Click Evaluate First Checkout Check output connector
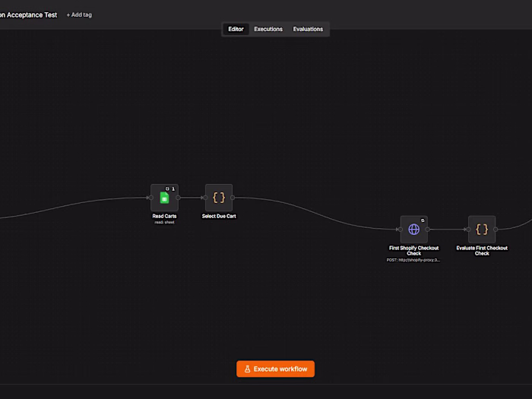Viewport: 532px width, 399px height. [x=496, y=230]
